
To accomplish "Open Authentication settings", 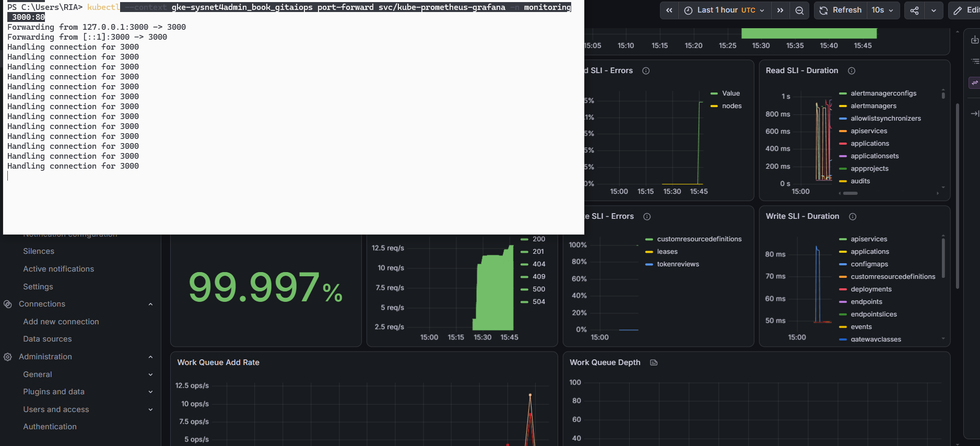I will click(50, 427).
